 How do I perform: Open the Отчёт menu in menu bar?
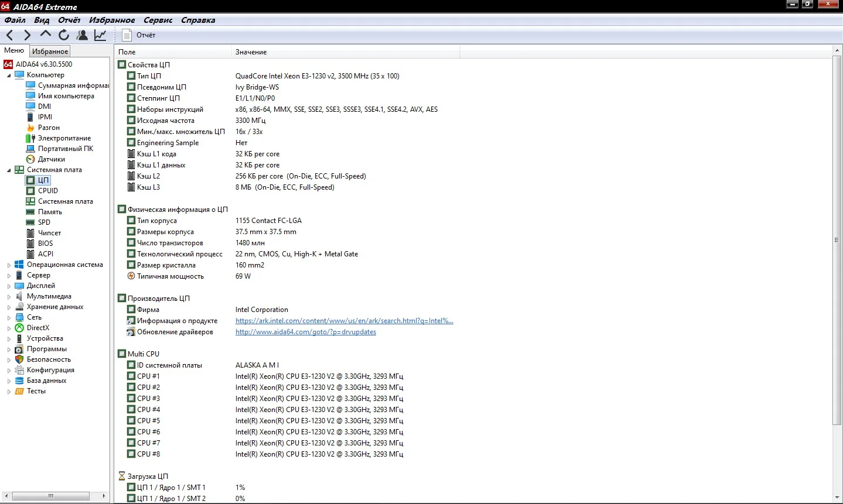coord(69,20)
